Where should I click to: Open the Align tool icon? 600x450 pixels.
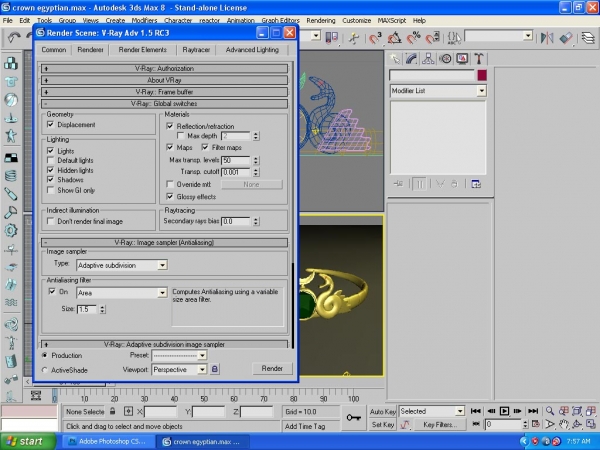[566, 38]
